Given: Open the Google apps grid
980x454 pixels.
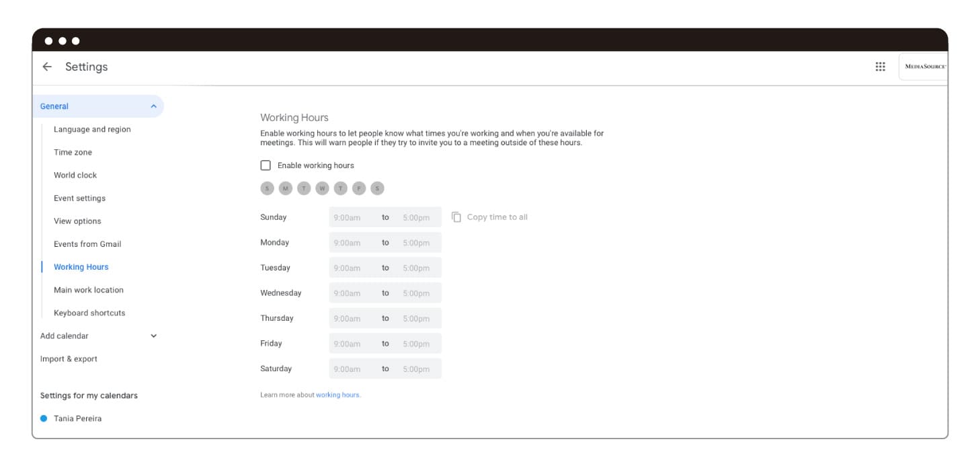Looking at the screenshot, I should point(880,67).
